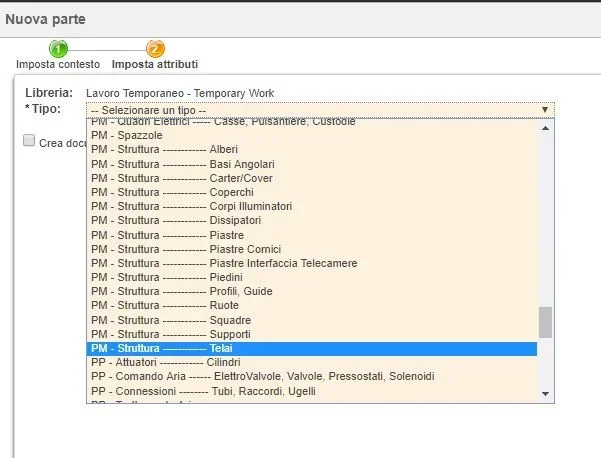Choose PP - Connessioni Tubi, Raccordi, Ugelli
The image size is (601, 458).
pos(312,391)
